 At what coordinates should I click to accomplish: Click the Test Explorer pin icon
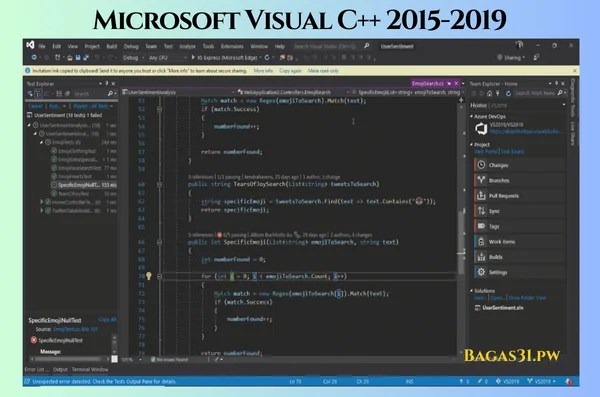point(107,83)
